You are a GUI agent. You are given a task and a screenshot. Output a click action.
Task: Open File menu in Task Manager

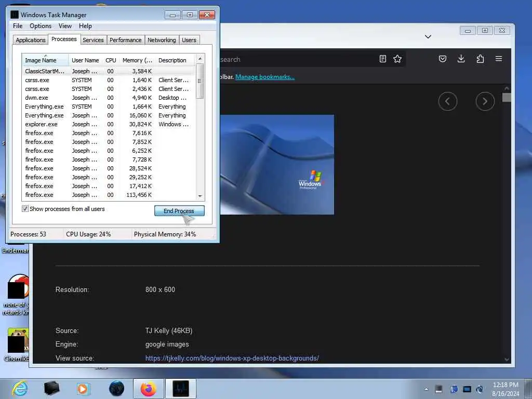18,26
